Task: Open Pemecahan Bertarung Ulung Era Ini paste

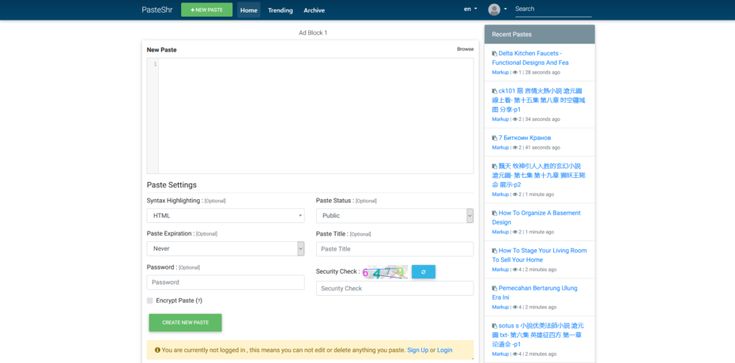Action: tap(534, 292)
